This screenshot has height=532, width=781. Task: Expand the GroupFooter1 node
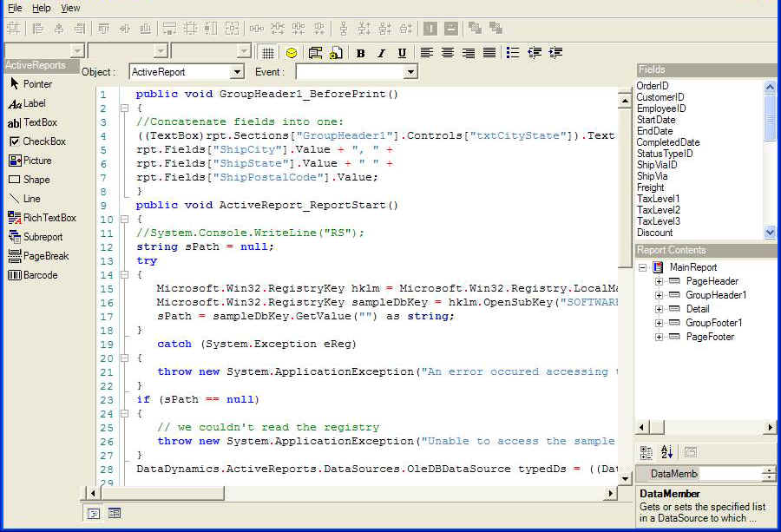659,324
